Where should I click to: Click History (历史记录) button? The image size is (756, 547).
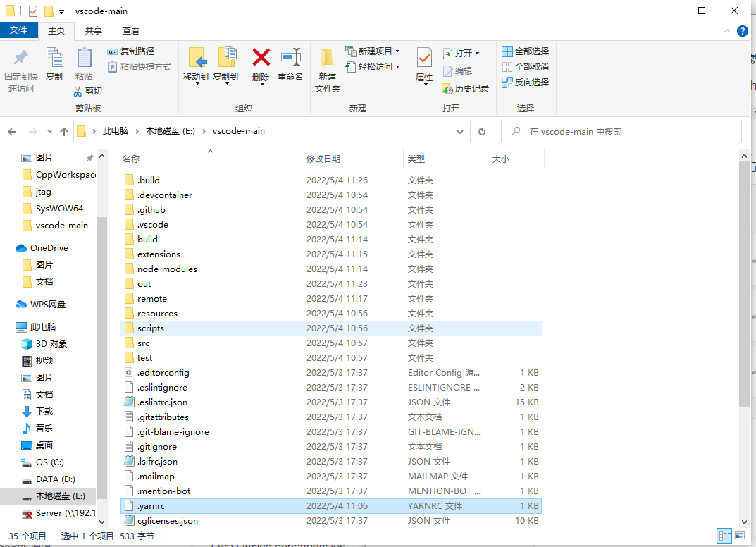pos(466,89)
